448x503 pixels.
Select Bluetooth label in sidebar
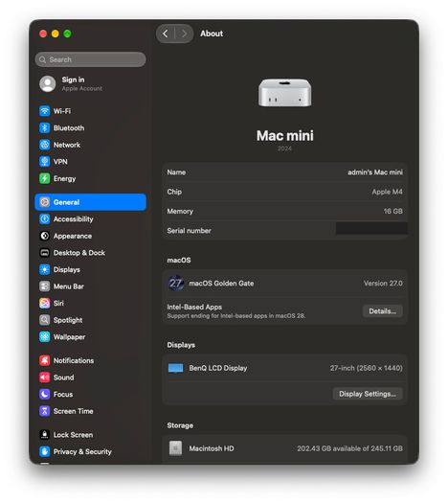[69, 128]
